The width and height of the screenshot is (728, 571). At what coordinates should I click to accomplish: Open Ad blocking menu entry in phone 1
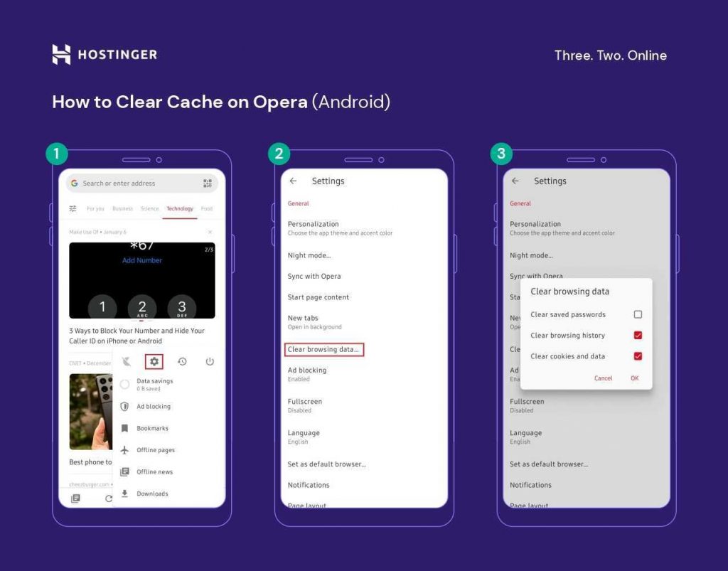[154, 406]
